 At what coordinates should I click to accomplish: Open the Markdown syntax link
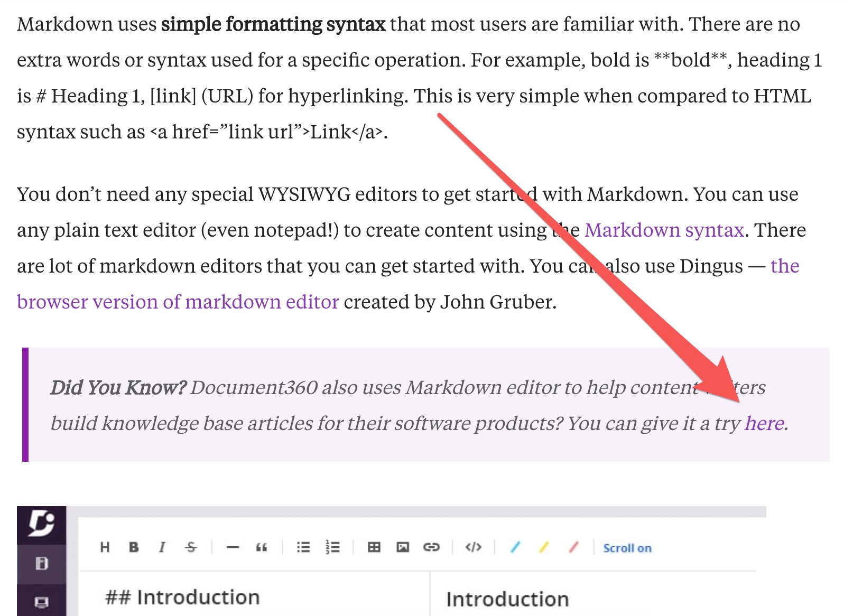click(x=664, y=230)
